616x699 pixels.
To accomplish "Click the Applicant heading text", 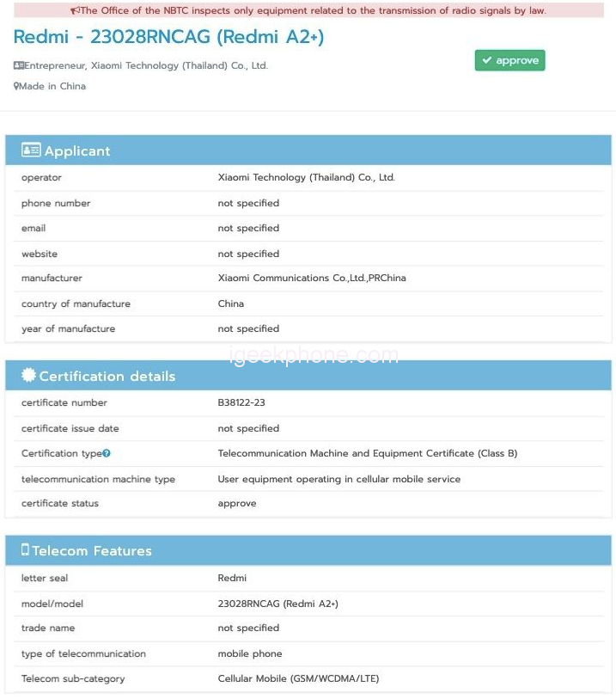I will point(77,151).
